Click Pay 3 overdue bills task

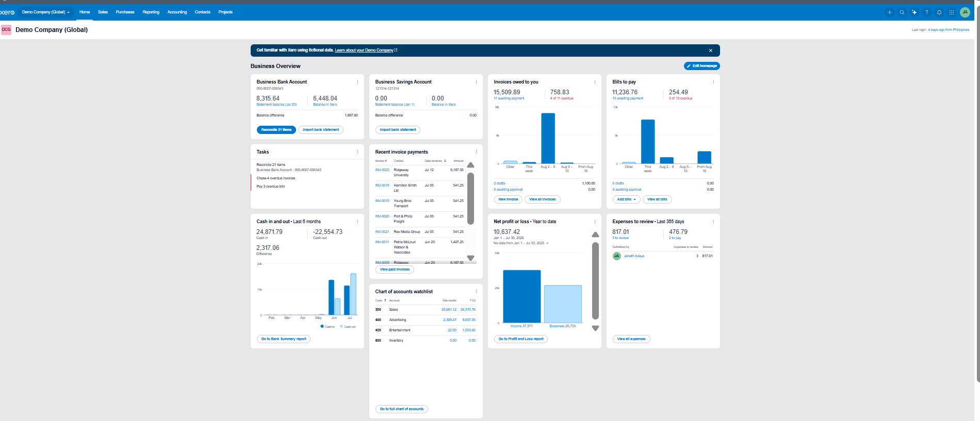click(271, 187)
